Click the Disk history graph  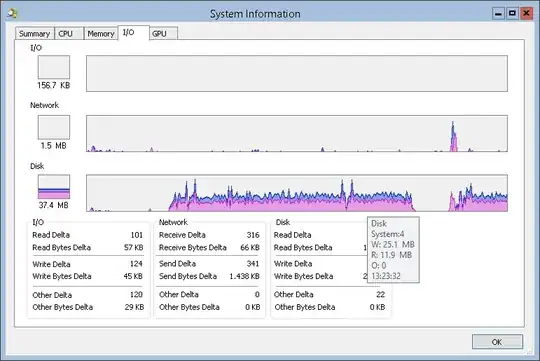point(297,193)
